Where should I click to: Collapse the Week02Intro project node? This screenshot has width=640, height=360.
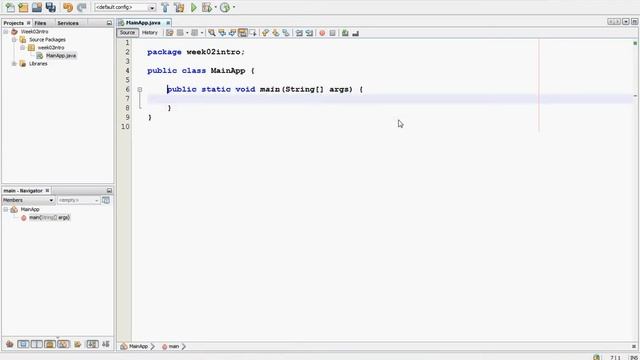click(6, 31)
